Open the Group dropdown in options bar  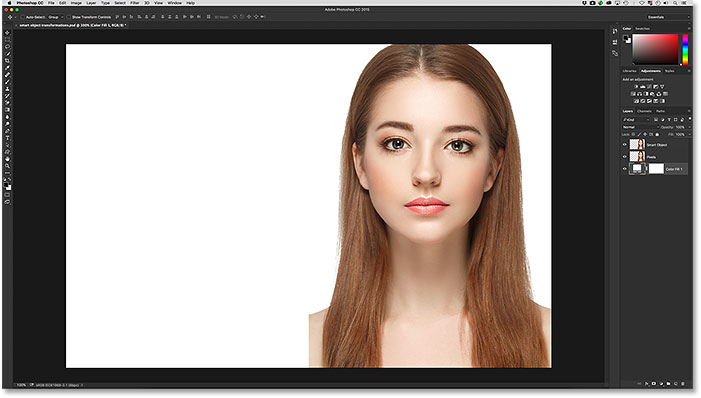55,17
